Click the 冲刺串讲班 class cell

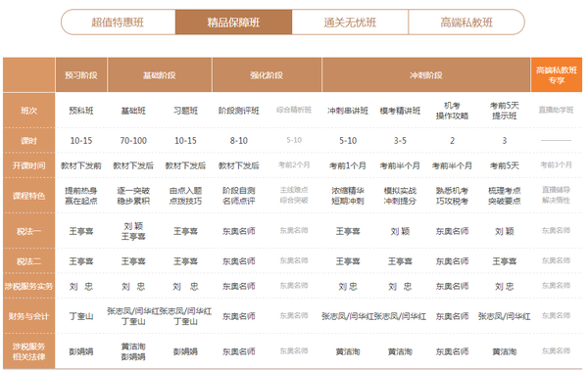pos(348,111)
